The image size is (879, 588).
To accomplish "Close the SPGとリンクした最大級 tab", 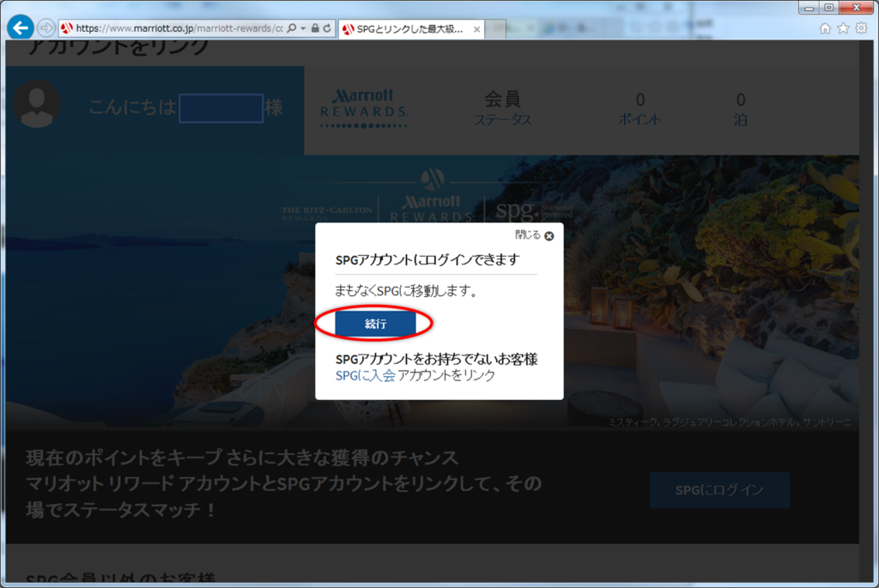I will (x=476, y=29).
